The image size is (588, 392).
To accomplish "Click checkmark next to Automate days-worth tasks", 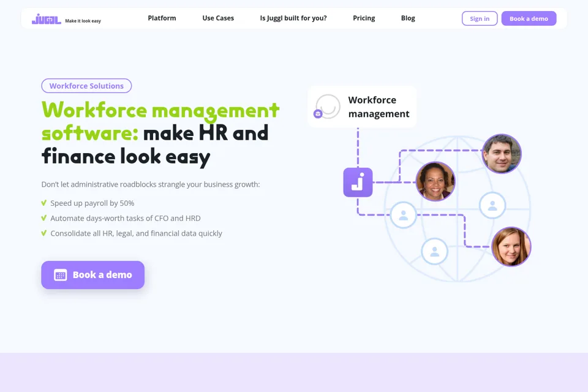I will (x=44, y=218).
